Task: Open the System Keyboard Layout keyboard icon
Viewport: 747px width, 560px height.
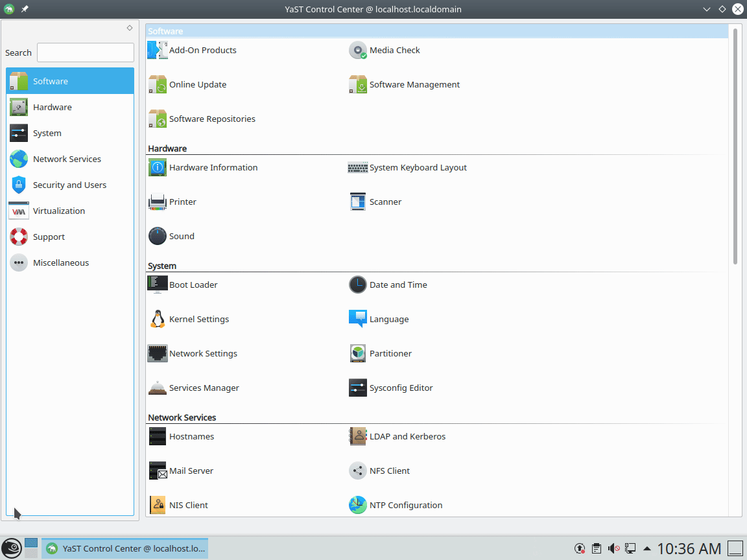Action: 358,167
